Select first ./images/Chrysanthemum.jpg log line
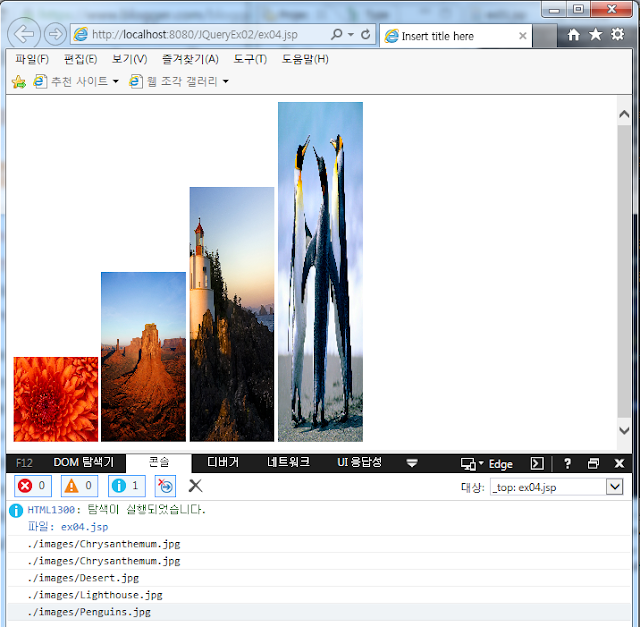640x627 pixels. [104, 544]
